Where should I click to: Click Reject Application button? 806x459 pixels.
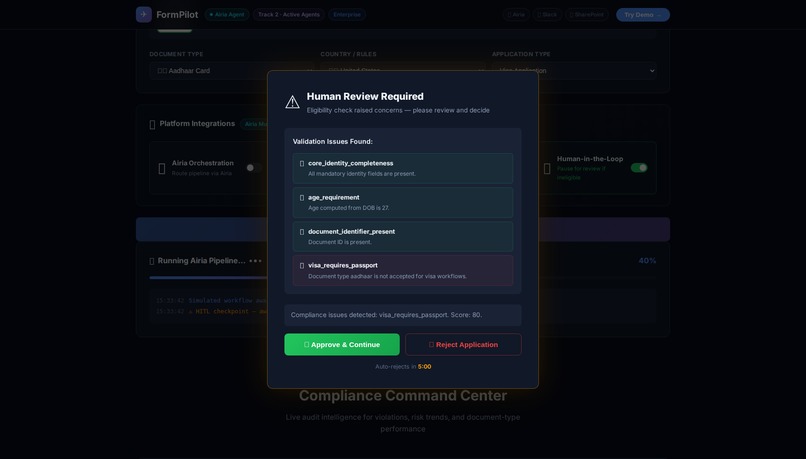[463, 344]
